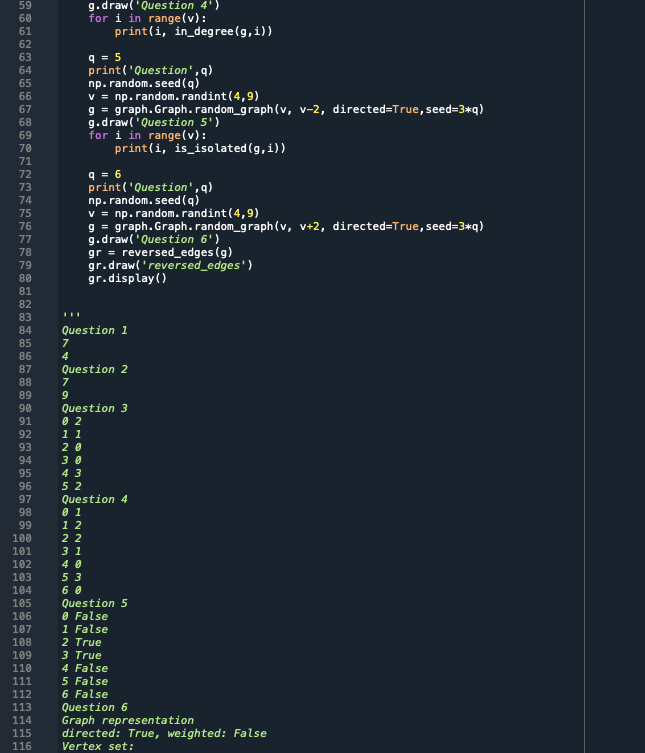The height and width of the screenshot is (753, 645).
Task: Click on the reversed_edges(g) assignment line
Action: click(x=160, y=253)
